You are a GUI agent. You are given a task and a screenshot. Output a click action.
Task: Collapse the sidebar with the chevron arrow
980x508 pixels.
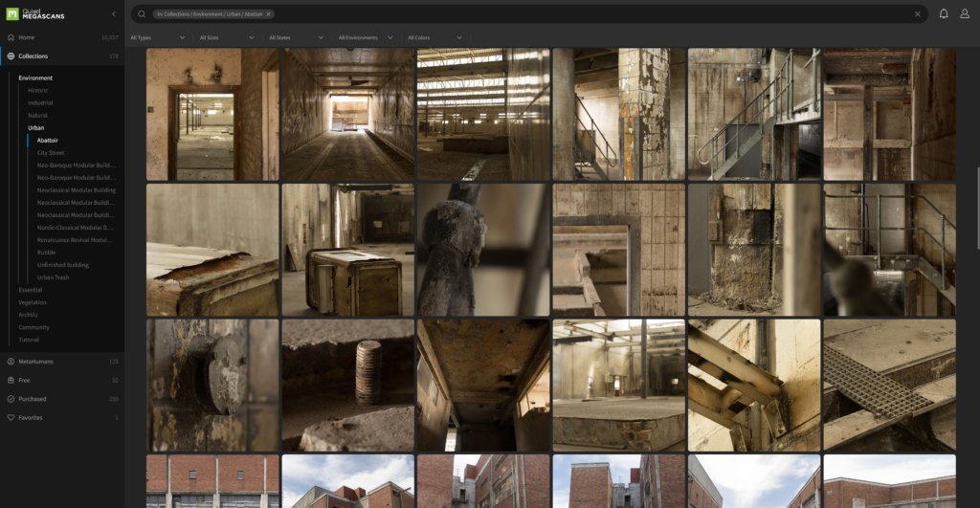coord(114,14)
